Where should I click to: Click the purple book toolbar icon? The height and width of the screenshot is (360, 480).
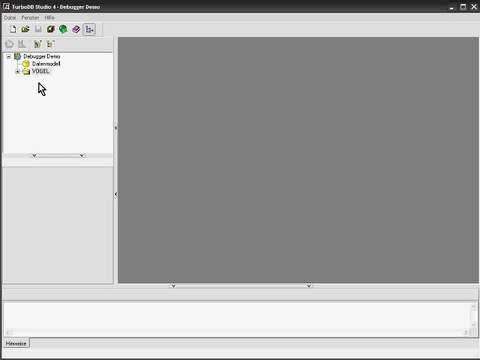[x=76, y=29]
